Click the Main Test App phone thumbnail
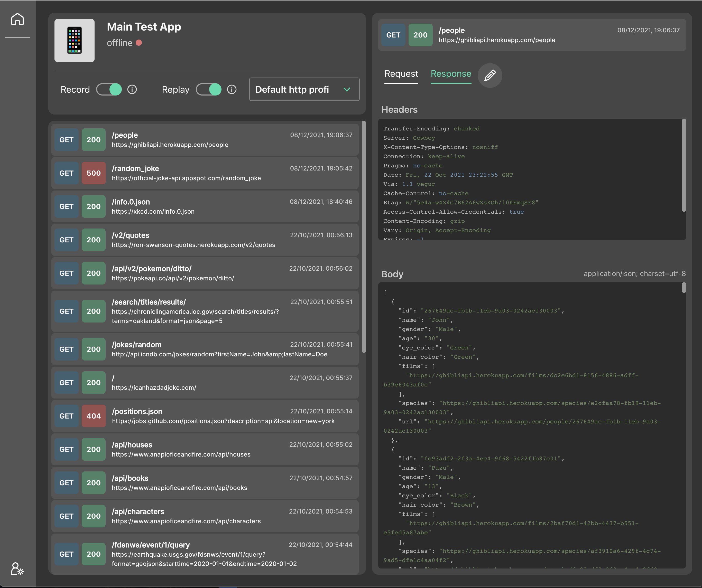This screenshot has height=588, width=702. tap(75, 40)
